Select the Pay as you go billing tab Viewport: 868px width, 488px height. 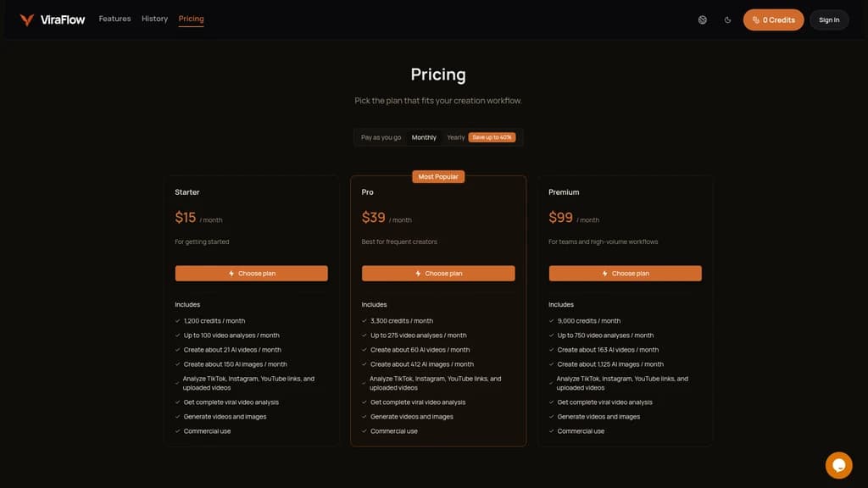click(x=381, y=137)
